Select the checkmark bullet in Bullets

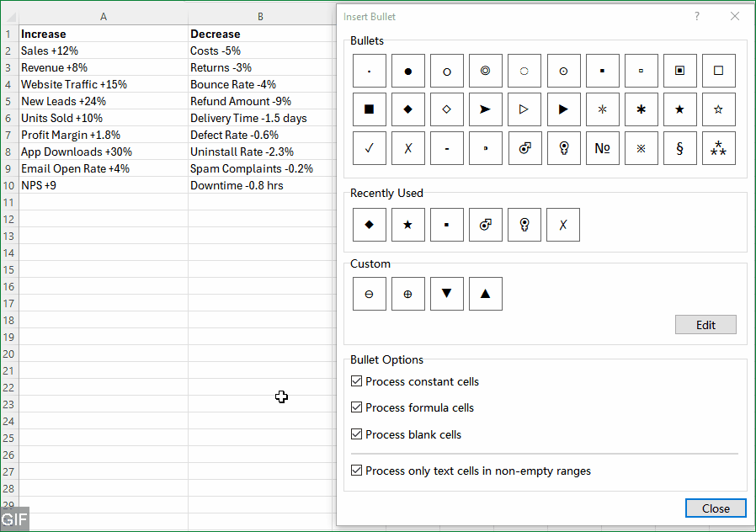click(x=370, y=148)
